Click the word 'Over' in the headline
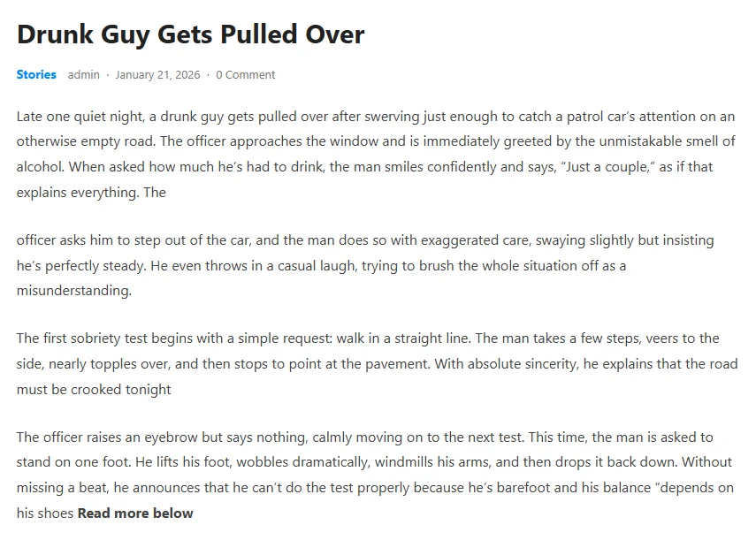The image size is (756, 540). [x=335, y=34]
